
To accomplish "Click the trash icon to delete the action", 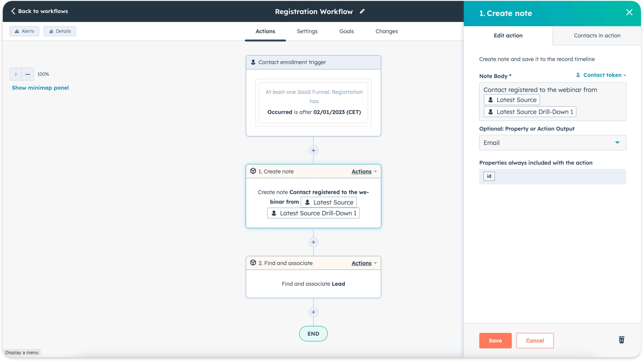I will click(x=622, y=340).
